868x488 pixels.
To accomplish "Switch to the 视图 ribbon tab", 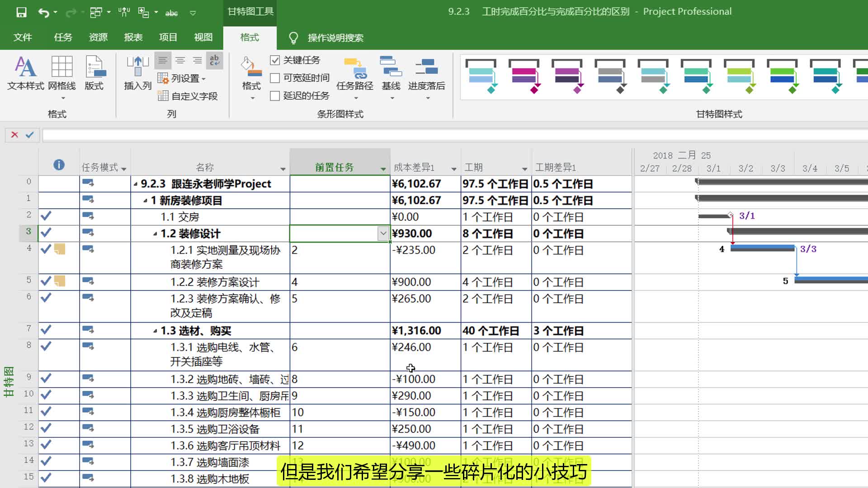I will (x=203, y=38).
